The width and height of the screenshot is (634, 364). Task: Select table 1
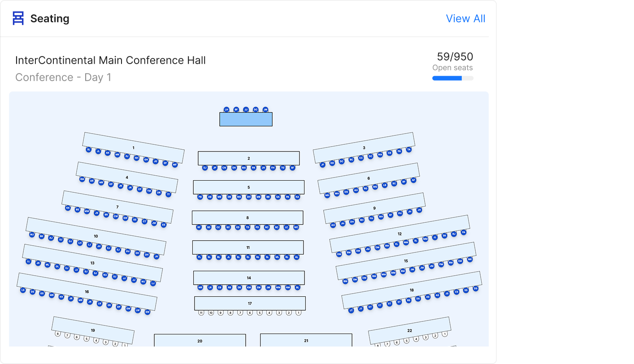133,147
